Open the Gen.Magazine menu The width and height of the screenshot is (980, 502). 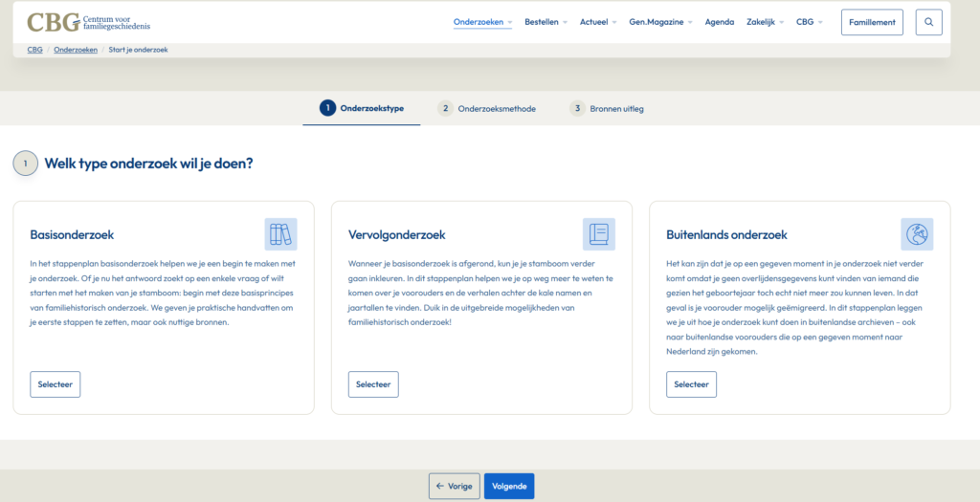660,22
